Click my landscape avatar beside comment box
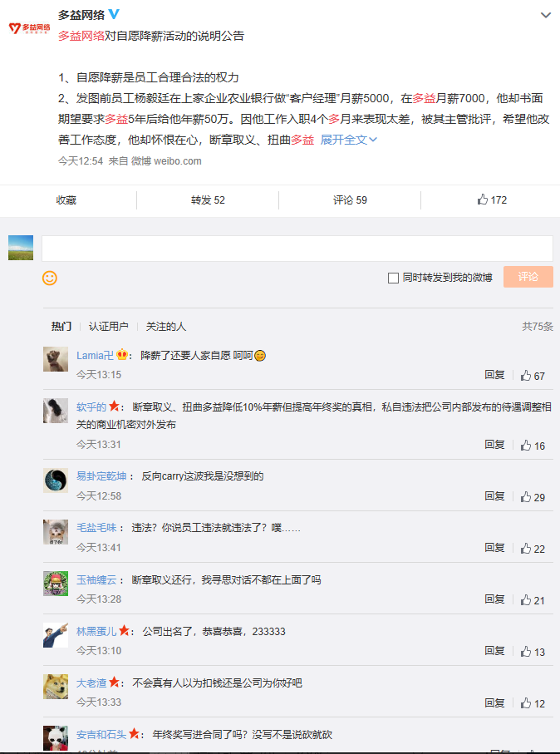 tap(21, 248)
